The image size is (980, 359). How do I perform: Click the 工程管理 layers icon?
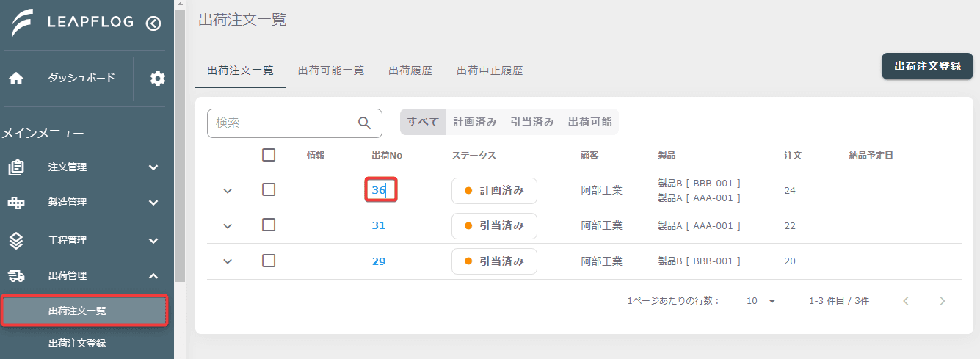coord(16,240)
